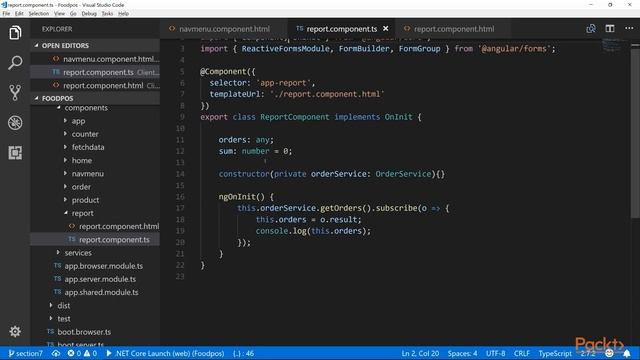The height and width of the screenshot is (360, 640).
Task: Click the synchronize changes cloud icon
Action: coord(56,353)
